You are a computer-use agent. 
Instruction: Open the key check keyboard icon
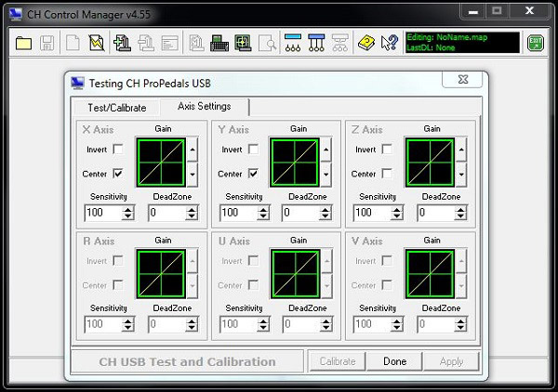(219, 43)
